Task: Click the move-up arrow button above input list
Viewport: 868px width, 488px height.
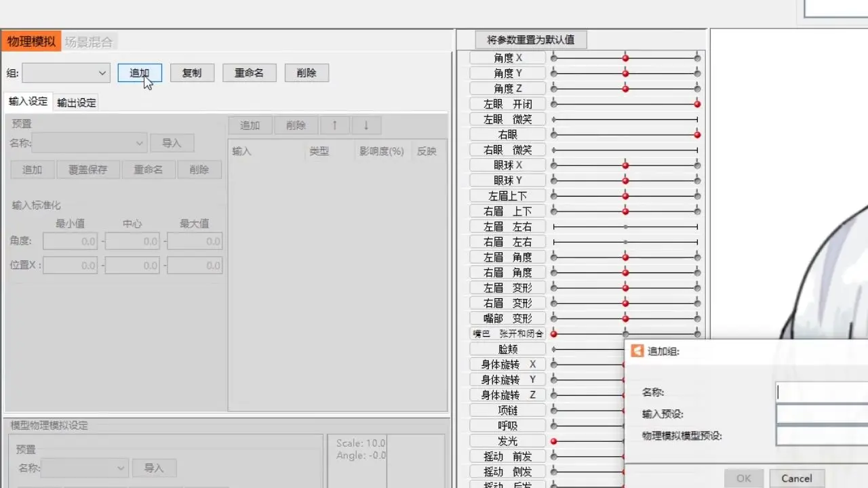Action: (x=335, y=125)
